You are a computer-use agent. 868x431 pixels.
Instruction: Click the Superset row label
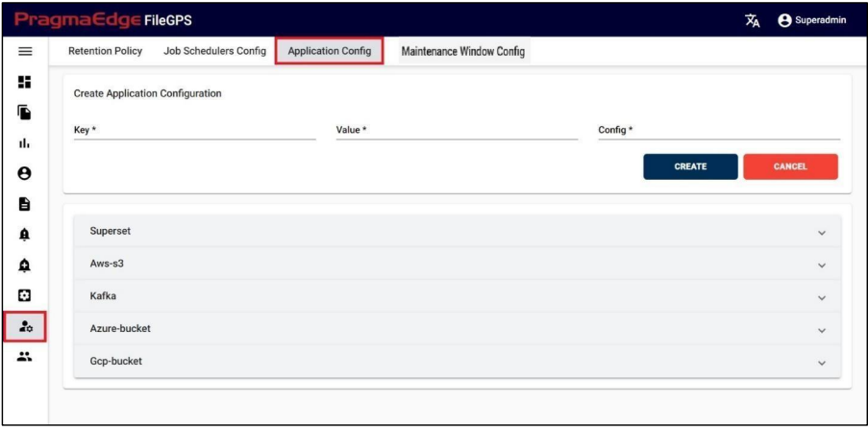click(111, 231)
